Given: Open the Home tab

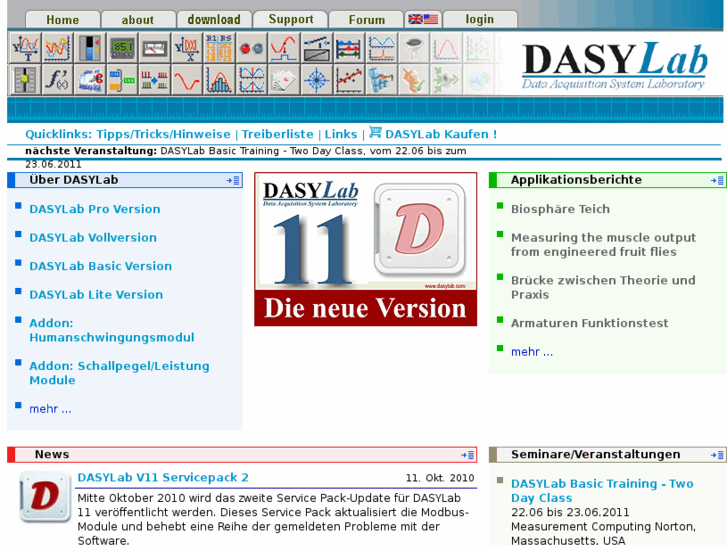Looking at the screenshot, I should (x=63, y=20).
